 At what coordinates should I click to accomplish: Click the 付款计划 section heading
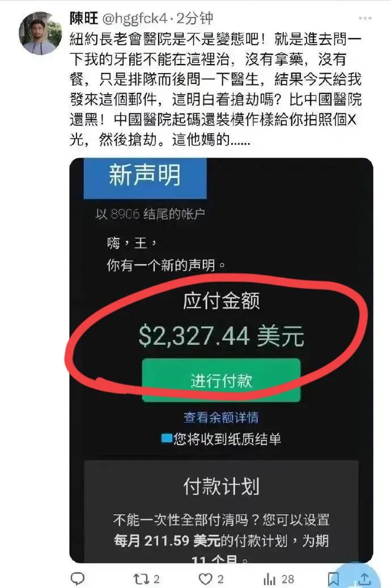[221, 487]
